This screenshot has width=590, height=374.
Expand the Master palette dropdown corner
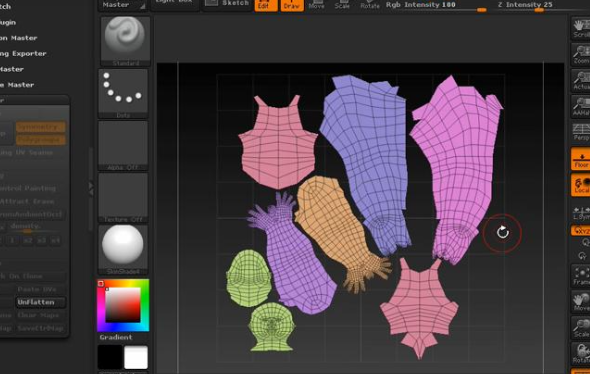pyautogui.click(x=143, y=6)
